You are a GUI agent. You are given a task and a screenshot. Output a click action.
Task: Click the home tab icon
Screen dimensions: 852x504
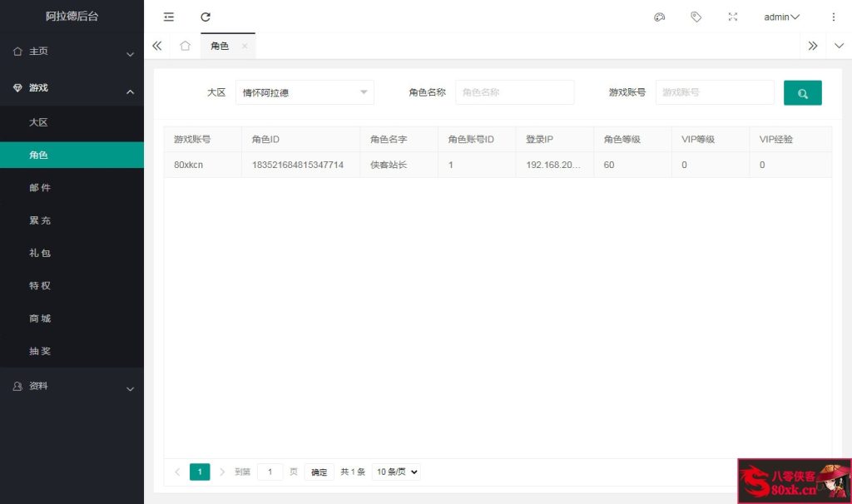point(185,46)
